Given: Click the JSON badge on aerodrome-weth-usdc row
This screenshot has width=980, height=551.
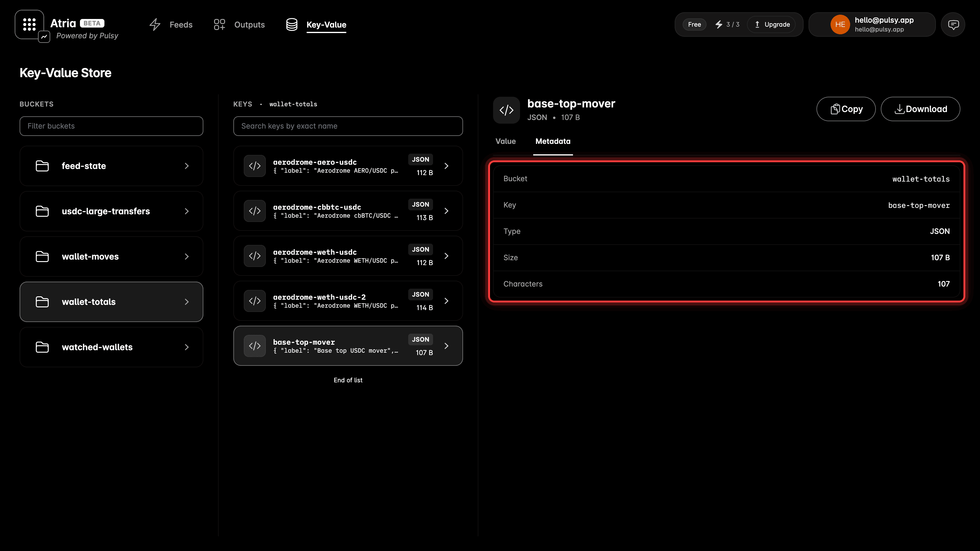Looking at the screenshot, I should pos(420,249).
